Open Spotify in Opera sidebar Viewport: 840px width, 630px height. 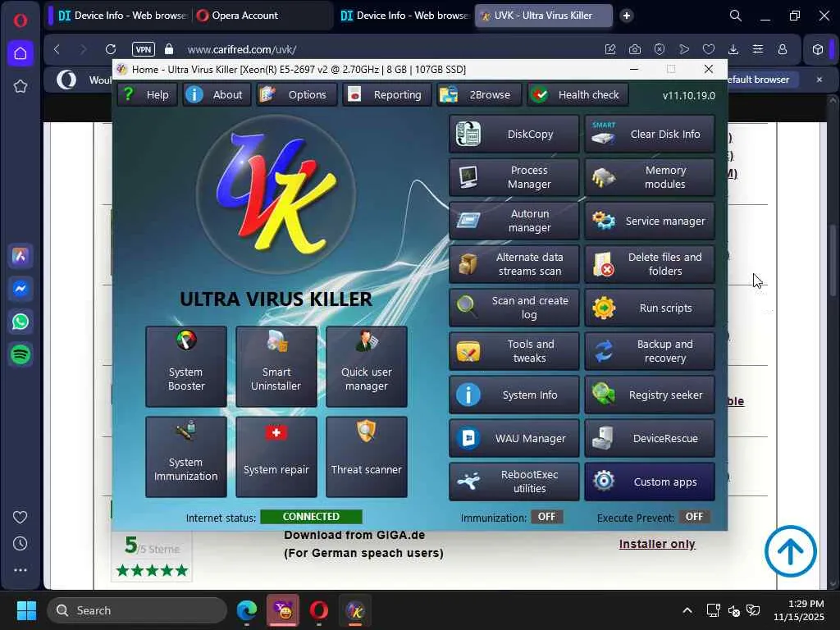click(x=21, y=354)
